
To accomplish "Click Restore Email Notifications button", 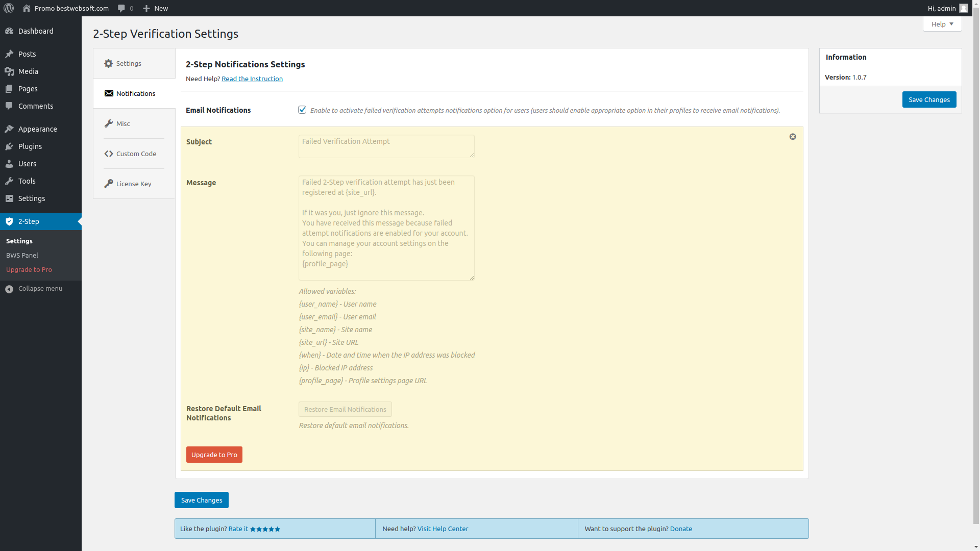I will [x=345, y=409].
